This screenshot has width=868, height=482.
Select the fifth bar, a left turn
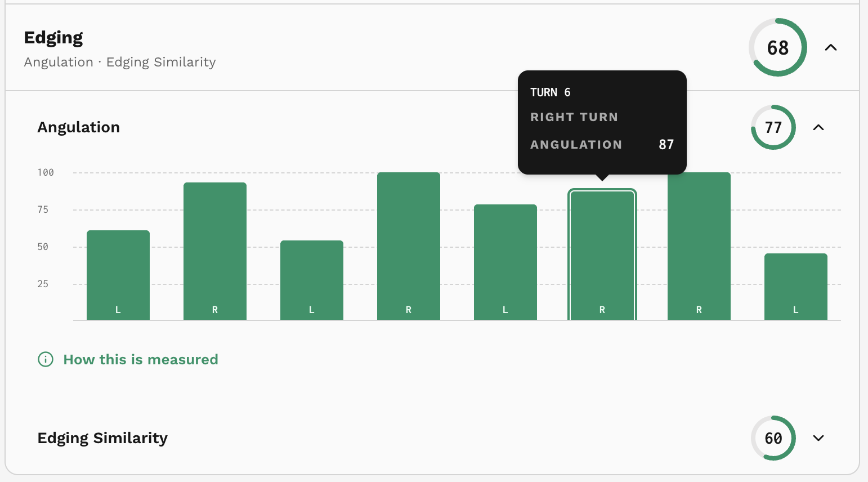tap(505, 262)
